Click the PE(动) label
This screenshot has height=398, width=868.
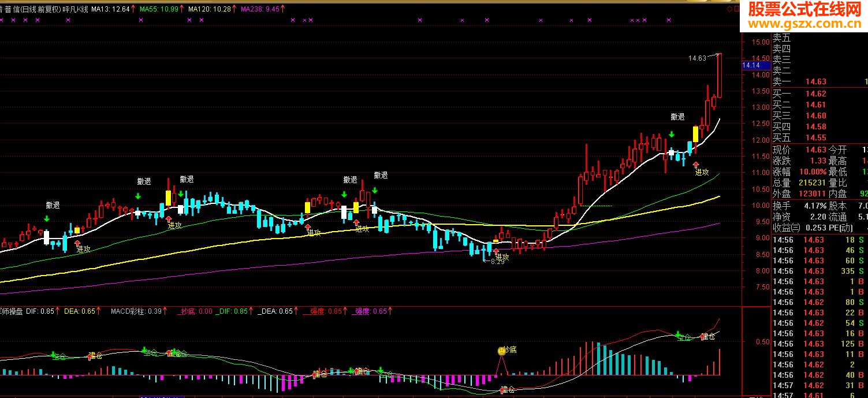pyautogui.click(x=841, y=228)
